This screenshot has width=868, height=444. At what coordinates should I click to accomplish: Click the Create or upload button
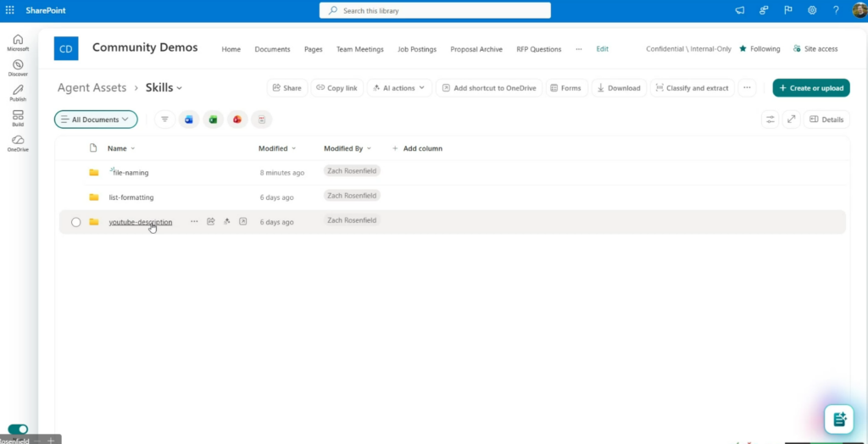810,88
